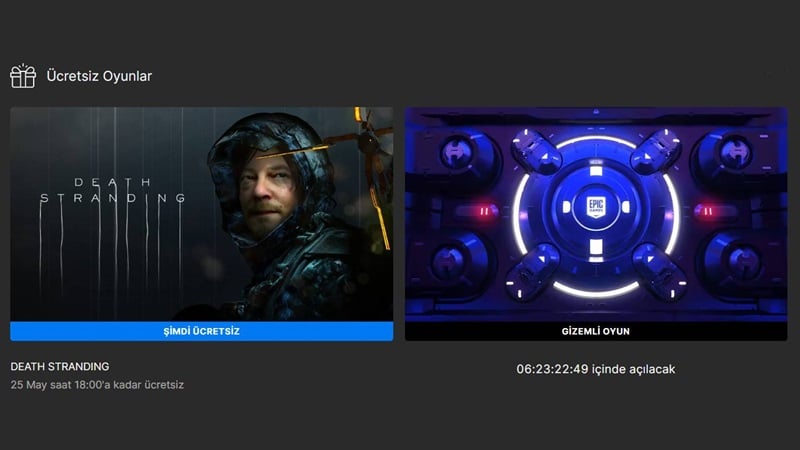Click the GİZEMLİ OYUN label bar
Viewport: 800px width, 450px height.
(596, 331)
